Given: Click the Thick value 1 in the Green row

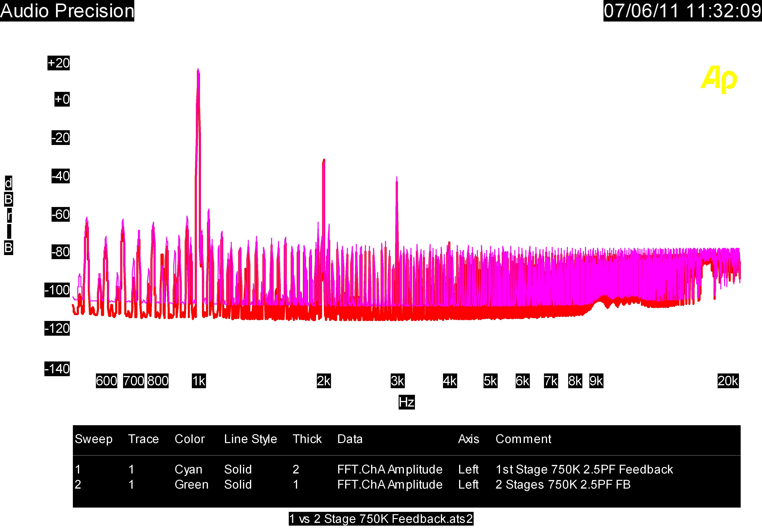Looking at the screenshot, I should 296,485.
